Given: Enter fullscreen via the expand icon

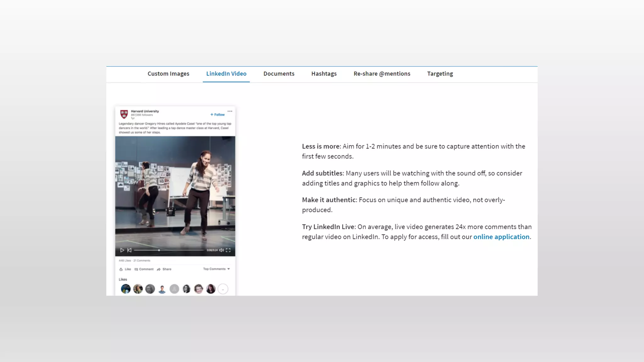Looking at the screenshot, I should pos(228,250).
